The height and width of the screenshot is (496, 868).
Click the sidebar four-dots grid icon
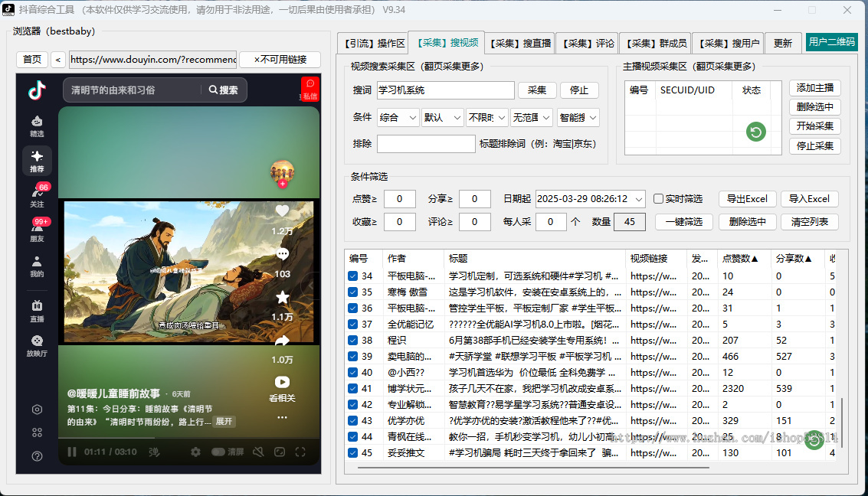tap(37, 432)
